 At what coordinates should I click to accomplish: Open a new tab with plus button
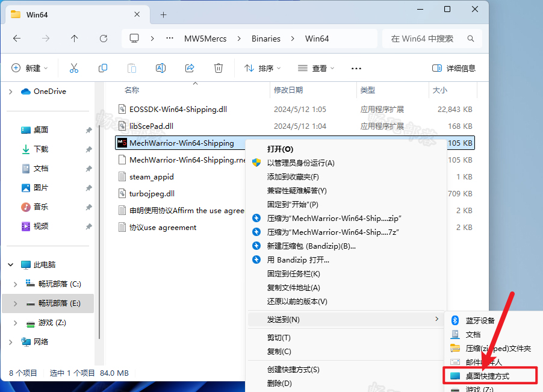point(164,14)
